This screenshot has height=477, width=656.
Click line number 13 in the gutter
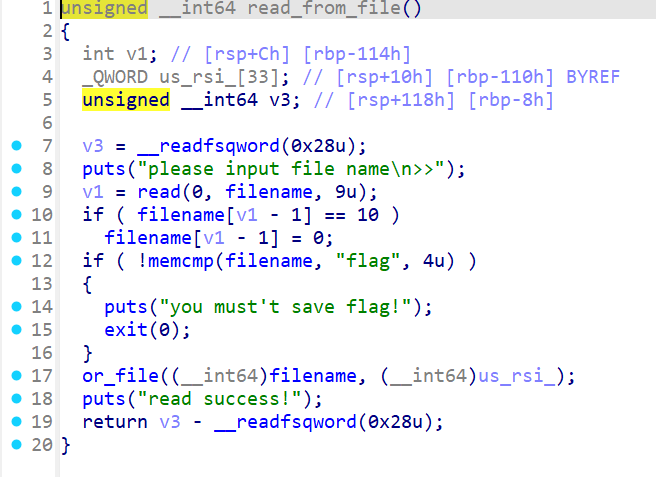(42, 284)
